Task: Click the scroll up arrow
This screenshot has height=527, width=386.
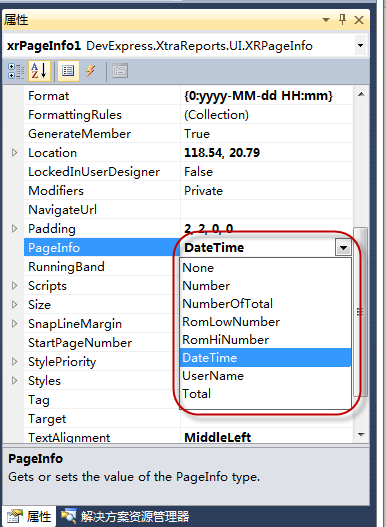Action: coord(361,94)
